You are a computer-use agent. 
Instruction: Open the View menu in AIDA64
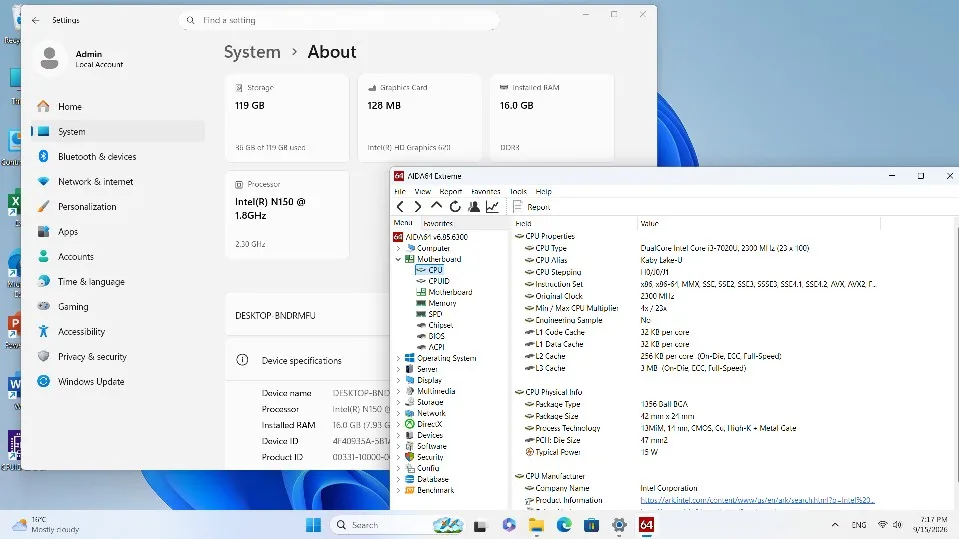pos(423,191)
